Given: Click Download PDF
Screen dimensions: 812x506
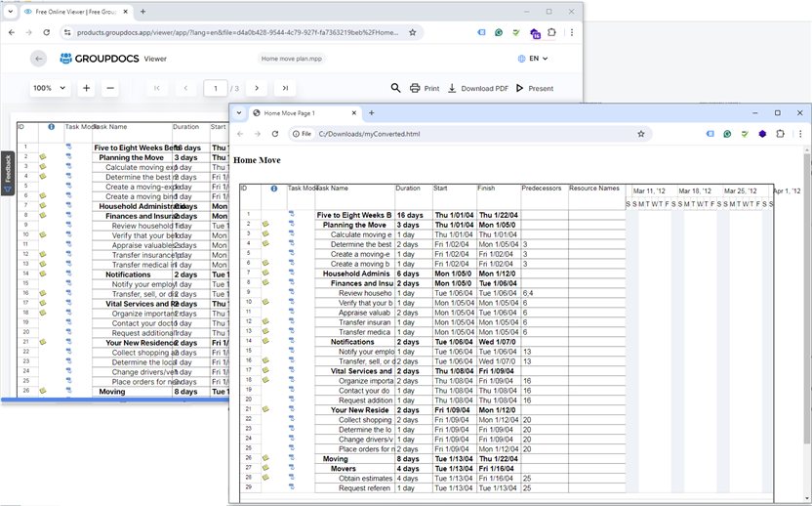Looking at the screenshot, I should (478, 88).
